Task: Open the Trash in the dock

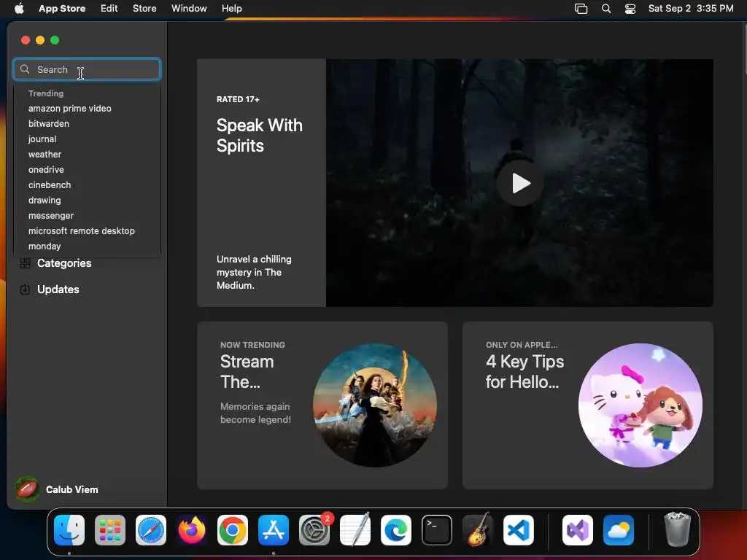Action: tap(677, 529)
